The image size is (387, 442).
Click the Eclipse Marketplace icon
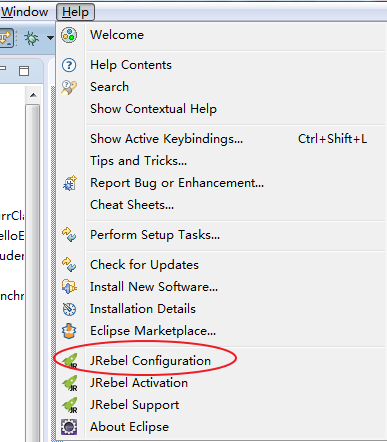click(69, 331)
